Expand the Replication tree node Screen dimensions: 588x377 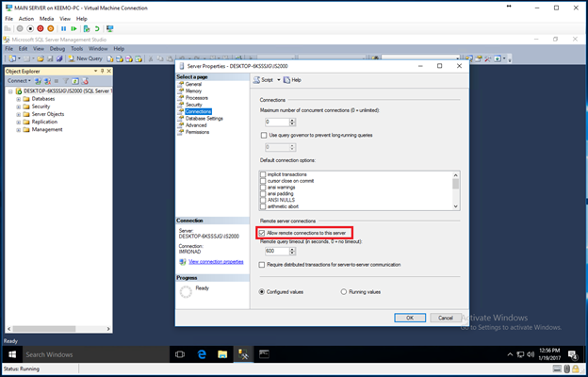[19, 122]
